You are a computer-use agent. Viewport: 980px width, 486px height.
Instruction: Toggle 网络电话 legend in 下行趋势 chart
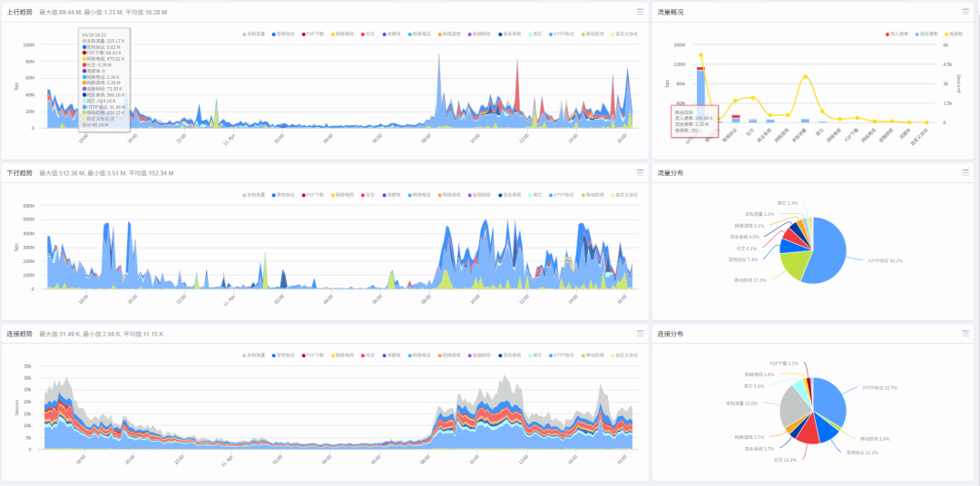[418, 195]
